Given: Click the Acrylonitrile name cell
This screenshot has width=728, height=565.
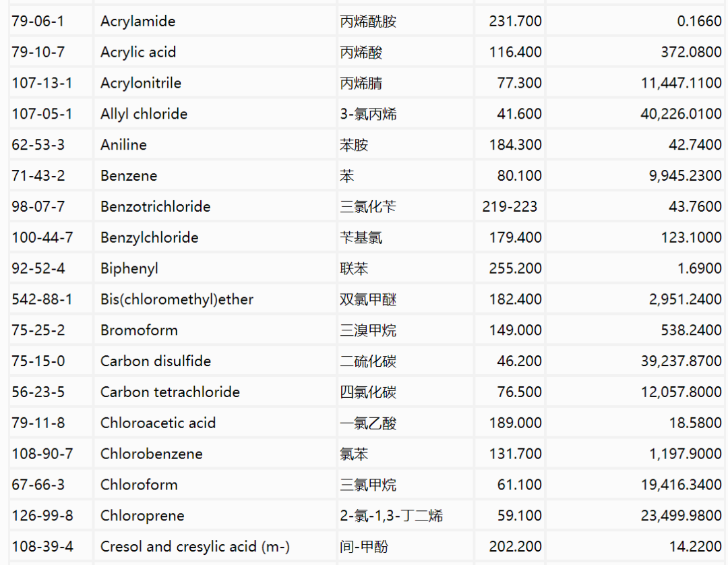Looking at the screenshot, I should [141, 84].
